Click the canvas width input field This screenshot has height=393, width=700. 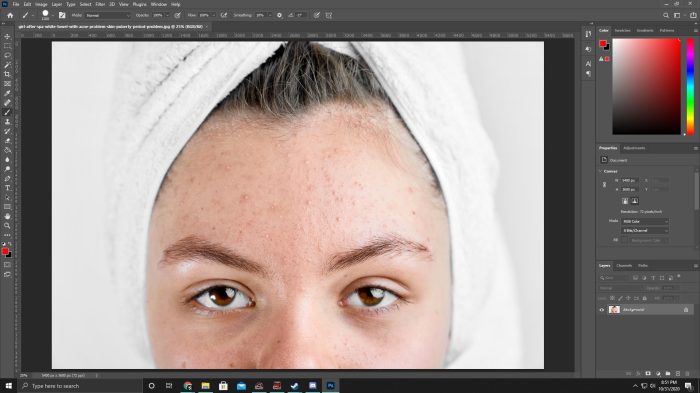pos(631,180)
